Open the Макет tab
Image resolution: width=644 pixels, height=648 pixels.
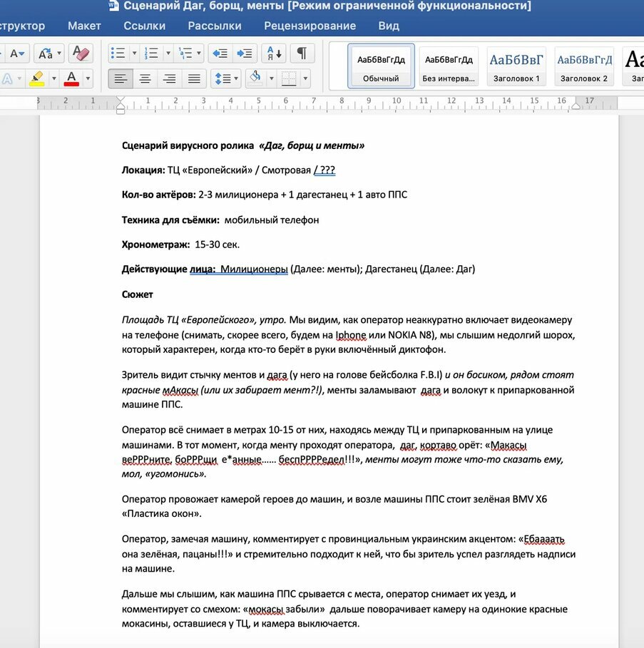coord(84,26)
